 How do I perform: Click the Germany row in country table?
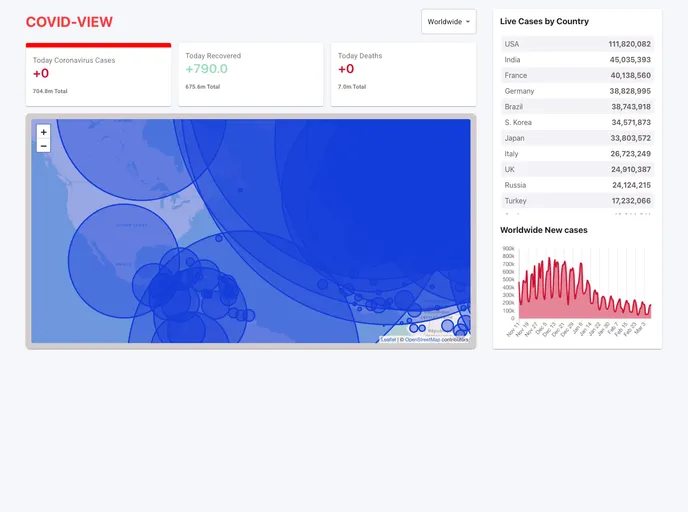click(x=577, y=91)
